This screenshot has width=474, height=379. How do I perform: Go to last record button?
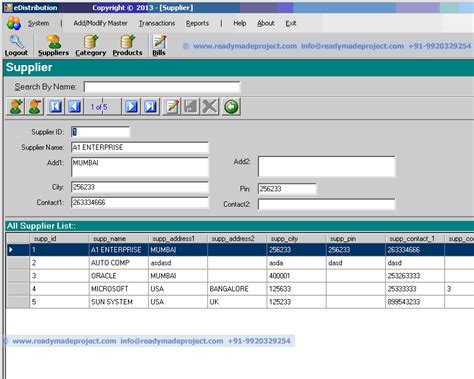[x=151, y=107]
